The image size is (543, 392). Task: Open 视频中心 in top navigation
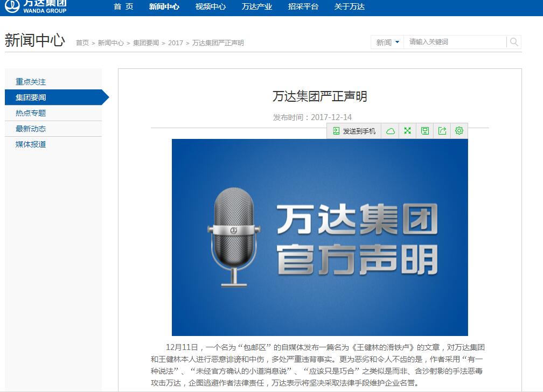click(211, 6)
